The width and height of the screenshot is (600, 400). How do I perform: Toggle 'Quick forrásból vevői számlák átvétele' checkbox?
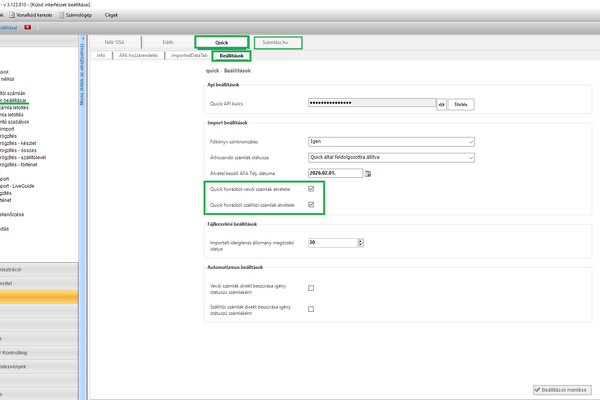[311, 189]
